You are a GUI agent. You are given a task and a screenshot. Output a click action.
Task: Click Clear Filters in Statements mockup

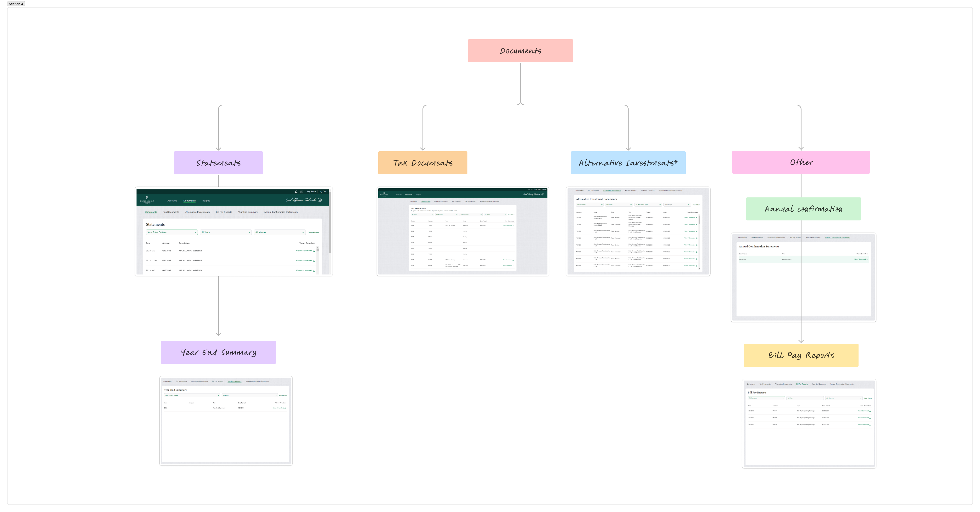pyautogui.click(x=313, y=233)
